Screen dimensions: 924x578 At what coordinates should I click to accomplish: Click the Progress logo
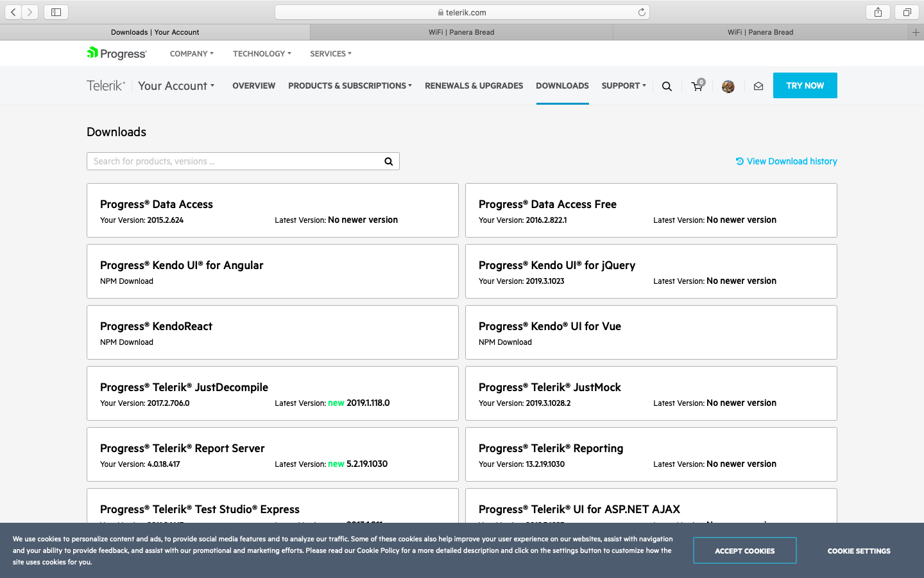117,54
